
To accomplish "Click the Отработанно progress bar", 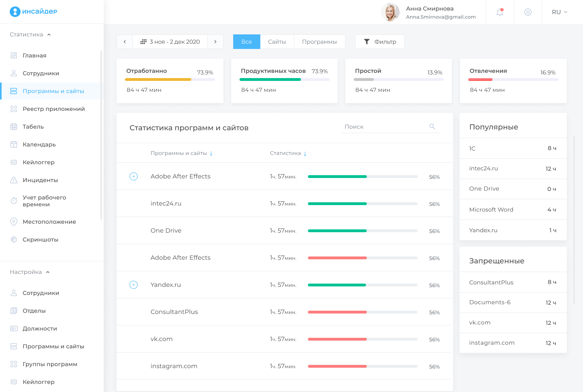I will tap(170, 80).
